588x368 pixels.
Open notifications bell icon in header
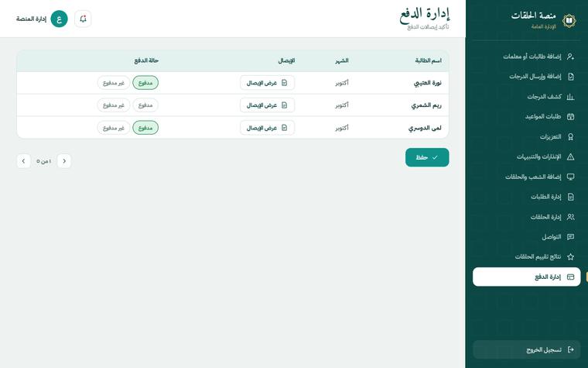pyautogui.click(x=83, y=19)
